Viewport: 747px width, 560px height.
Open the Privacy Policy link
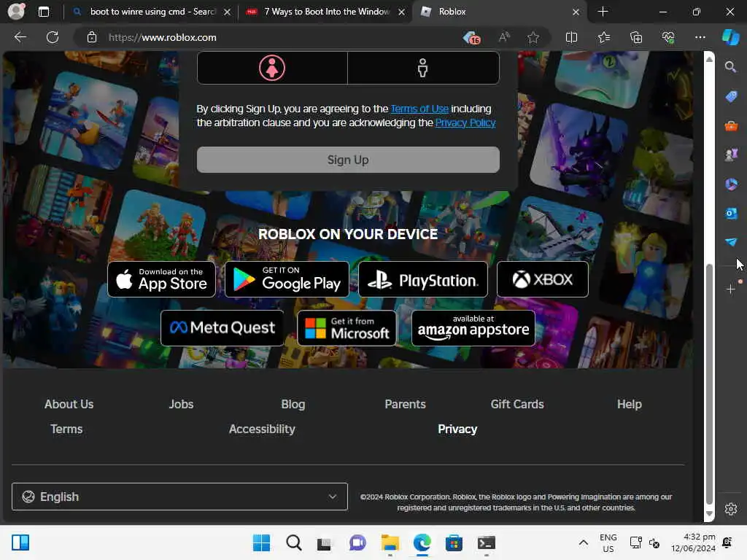[465, 122]
